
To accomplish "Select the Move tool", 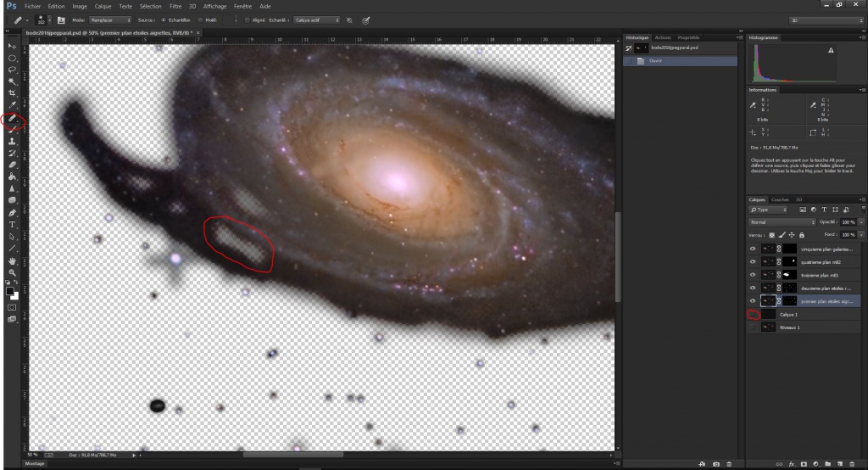I will (x=12, y=46).
